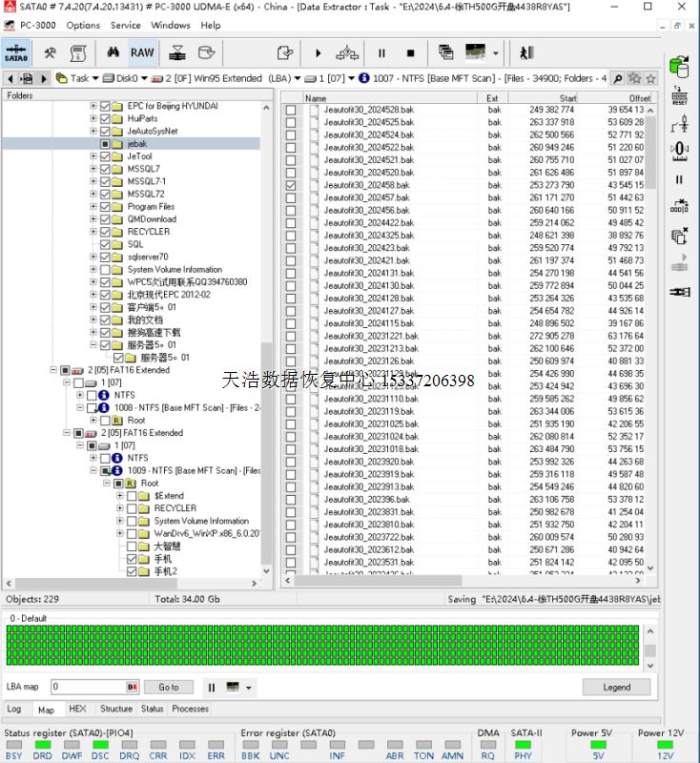The image size is (700, 763).
Task: Click the Legend button
Action: pyautogui.click(x=616, y=687)
